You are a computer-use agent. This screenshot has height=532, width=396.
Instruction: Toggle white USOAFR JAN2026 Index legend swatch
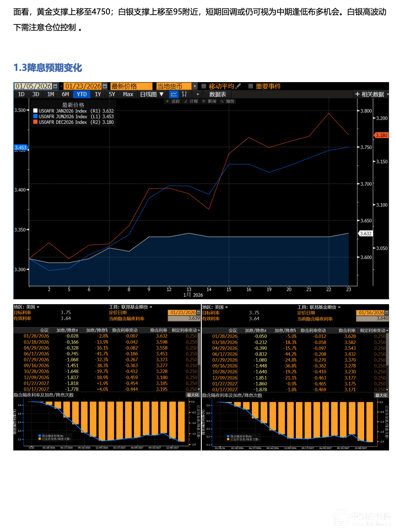coord(35,111)
